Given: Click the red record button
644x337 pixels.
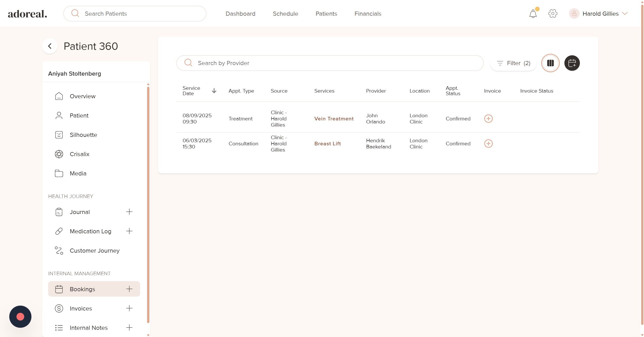Looking at the screenshot, I should point(20,316).
